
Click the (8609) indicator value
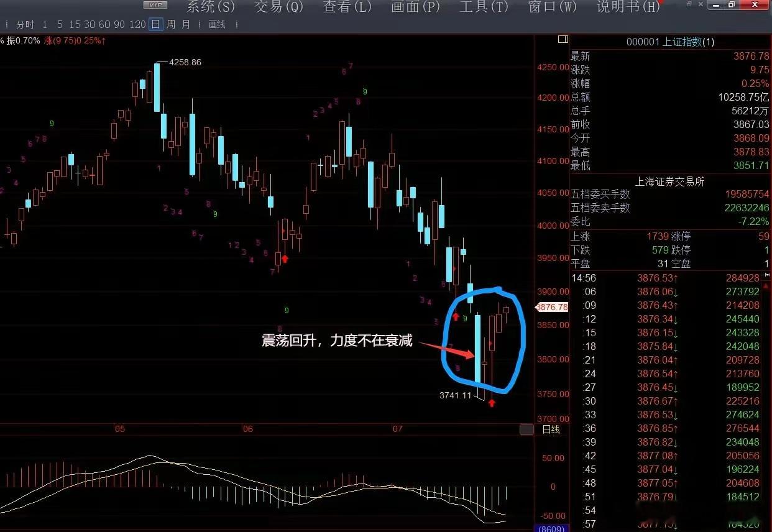[x=551, y=528]
